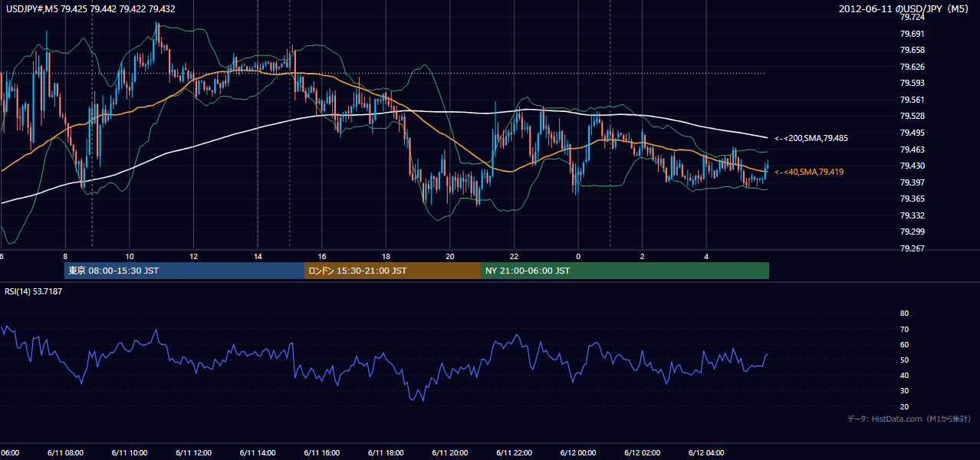Click price axis value 79.593
The width and height of the screenshot is (980, 460).
point(911,83)
